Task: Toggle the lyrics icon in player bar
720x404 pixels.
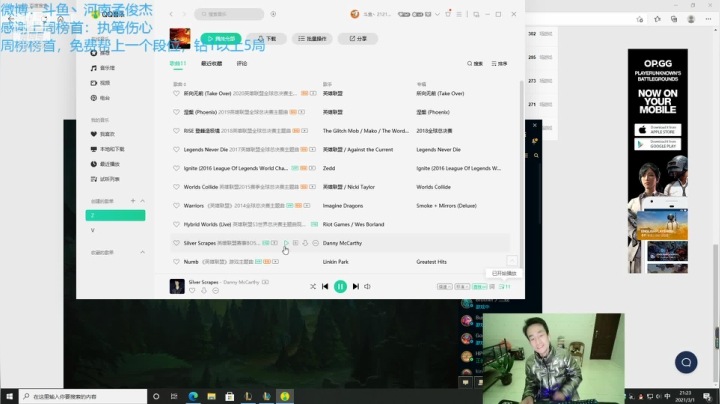Action: 492,286
